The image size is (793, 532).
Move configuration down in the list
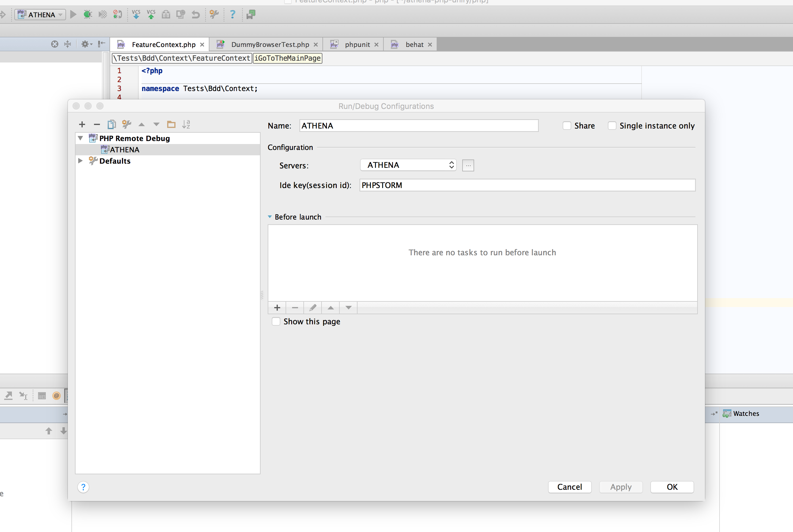tap(156, 124)
